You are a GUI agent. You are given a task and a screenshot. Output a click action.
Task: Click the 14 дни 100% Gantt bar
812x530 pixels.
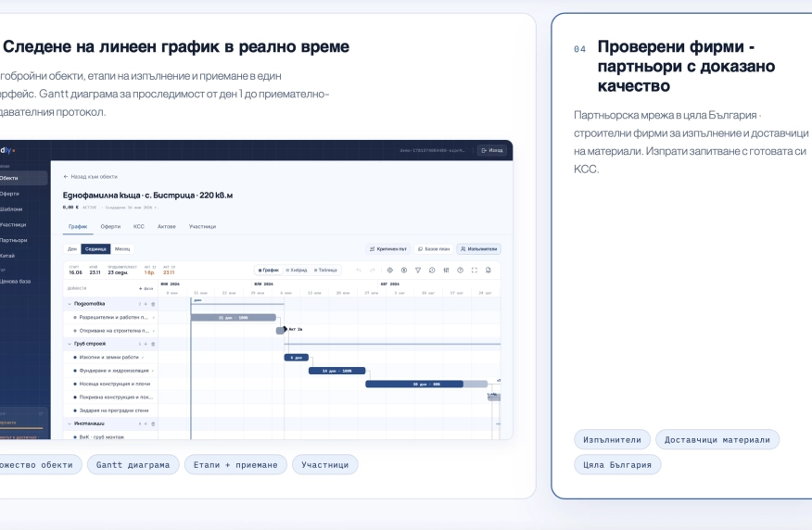tap(337, 371)
